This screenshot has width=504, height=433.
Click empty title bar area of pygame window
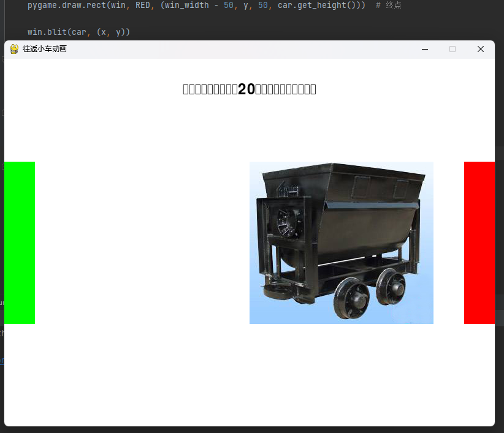(x=245, y=49)
